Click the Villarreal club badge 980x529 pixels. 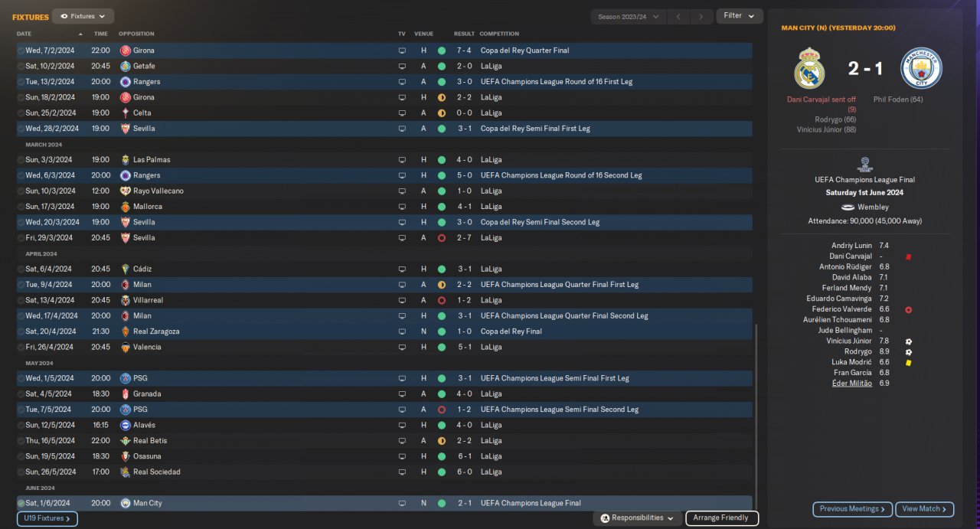(126, 300)
